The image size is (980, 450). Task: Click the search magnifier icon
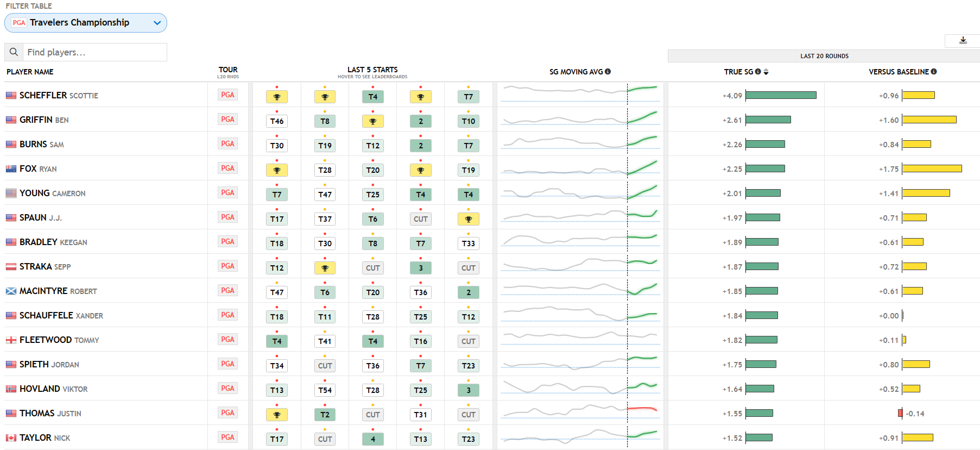(x=14, y=52)
